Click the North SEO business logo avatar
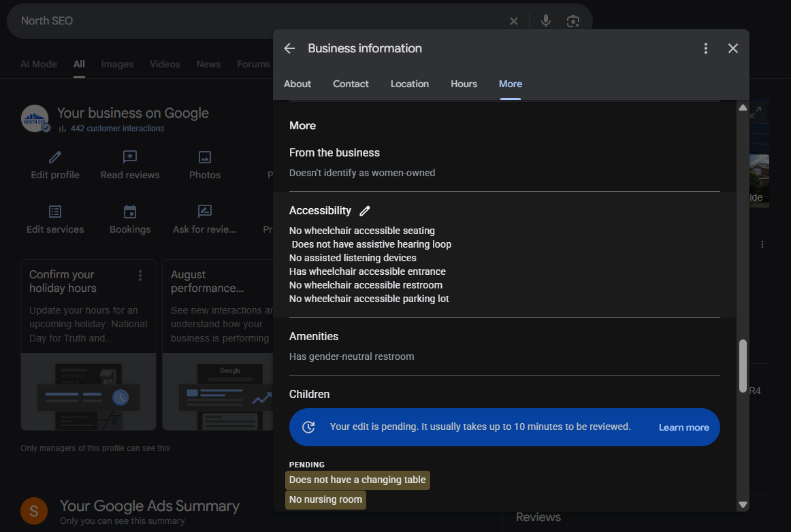This screenshot has height=532, width=791. point(35,118)
